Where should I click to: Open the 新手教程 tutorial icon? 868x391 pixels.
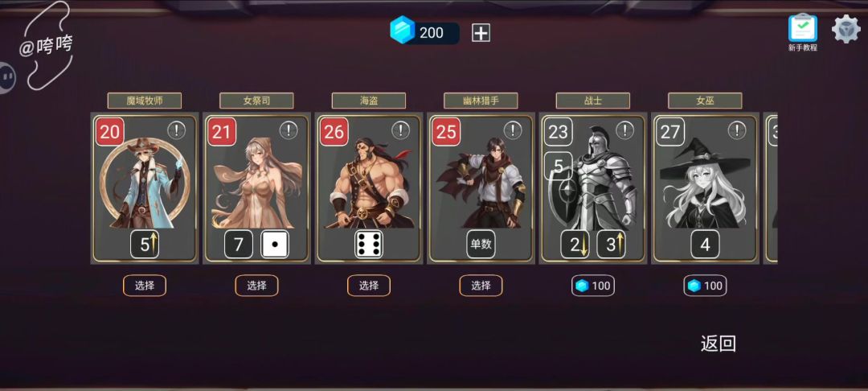[803, 33]
